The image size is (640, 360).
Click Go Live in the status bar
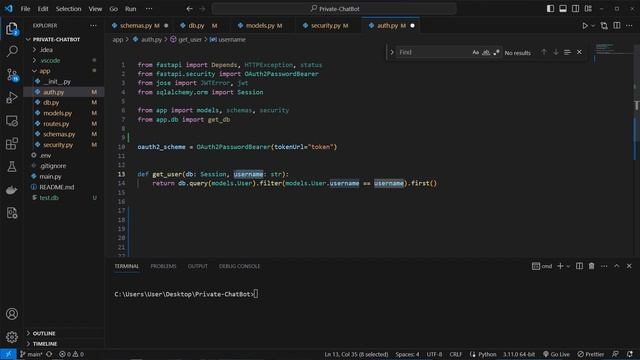[x=556, y=354]
